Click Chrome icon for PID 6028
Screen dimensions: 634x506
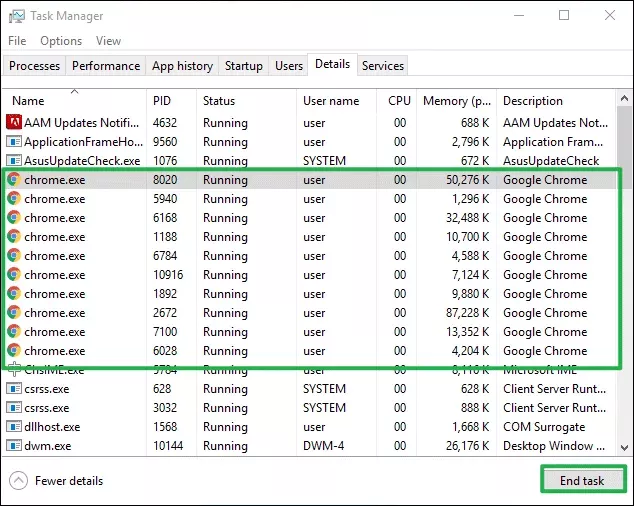point(14,350)
